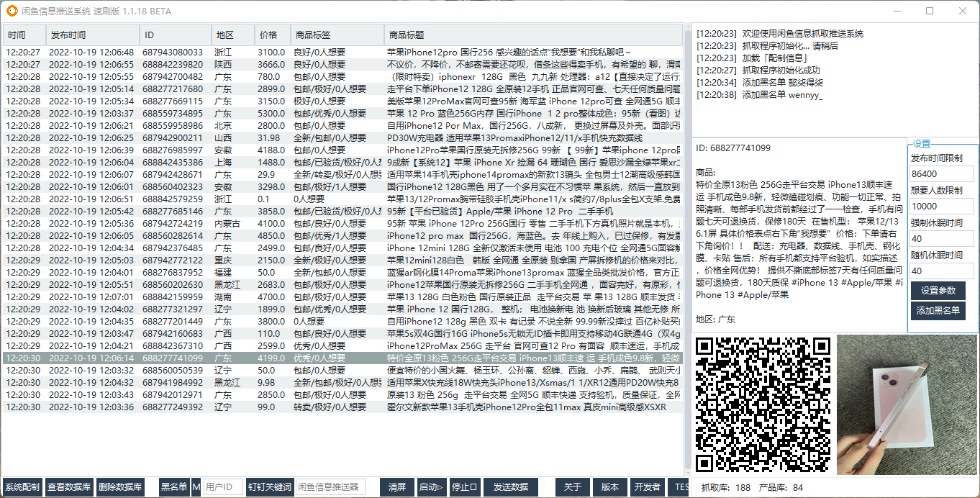980x498 pixels.
Task: Select row priced 3666.0 from 陕西
Action: tap(342, 65)
